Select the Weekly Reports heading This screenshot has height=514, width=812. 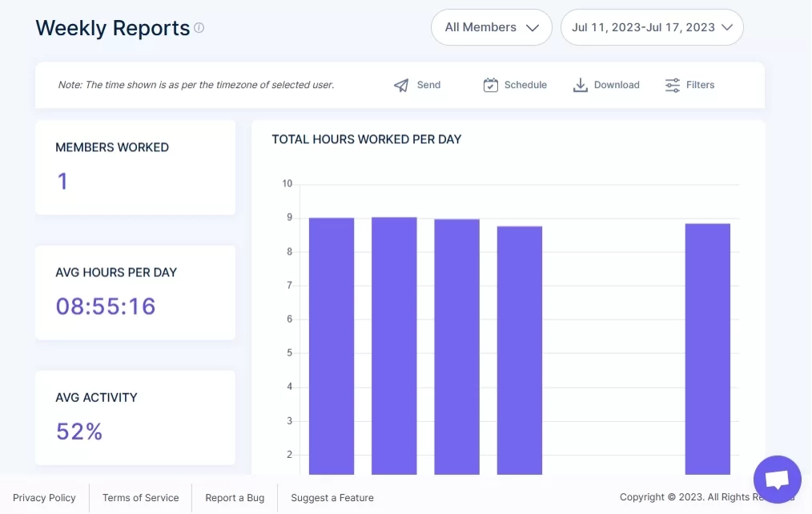coord(112,28)
